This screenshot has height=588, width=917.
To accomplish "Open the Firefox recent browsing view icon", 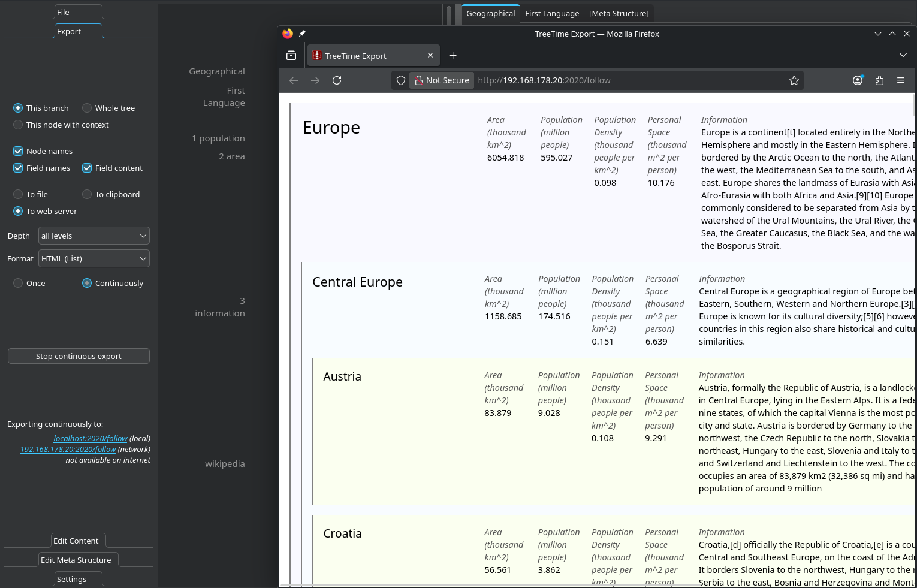I will (291, 56).
